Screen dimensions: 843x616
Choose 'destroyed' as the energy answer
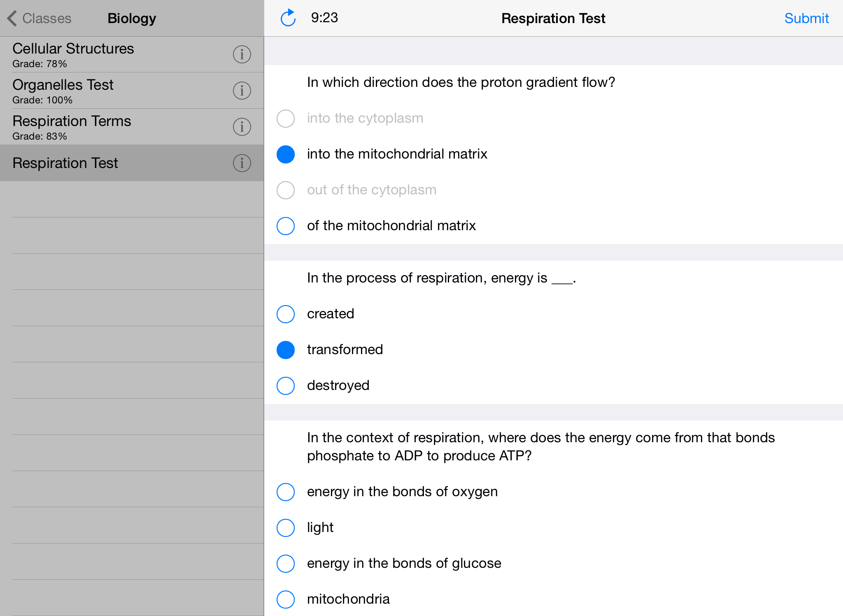(286, 385)
